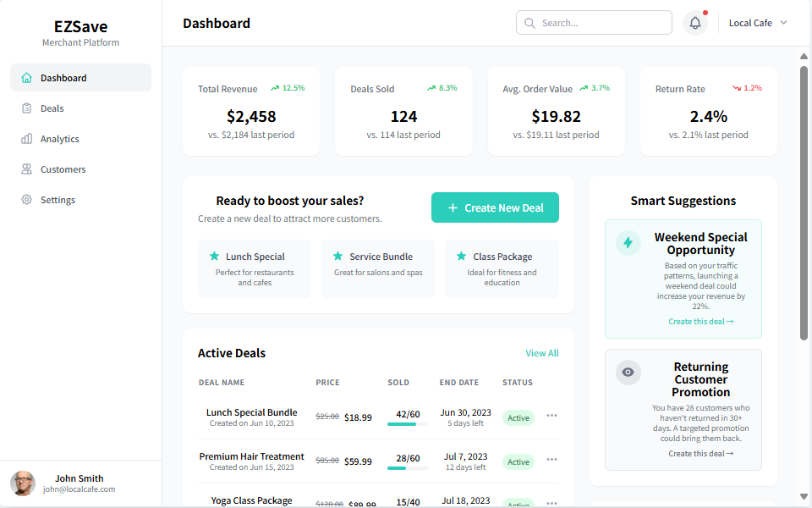812x508 pixels.
Task: Open the three-dot menu for Lunch Special Bundle
Action: [551, 416]
